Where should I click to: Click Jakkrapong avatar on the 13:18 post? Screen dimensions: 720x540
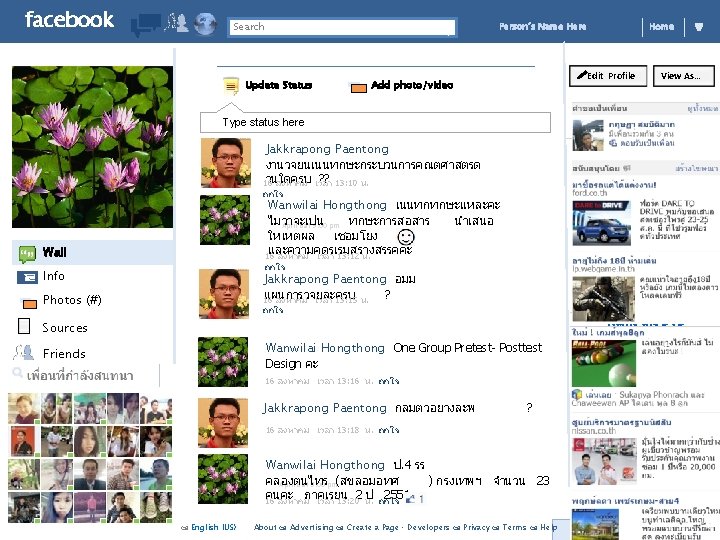(223, 423)
